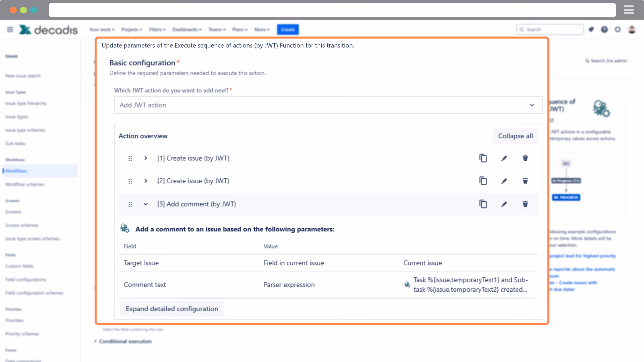The width and height of the screenshot is (644, 362).
Task: Open Priority schemes in sidebar
Action: point(22,334)
